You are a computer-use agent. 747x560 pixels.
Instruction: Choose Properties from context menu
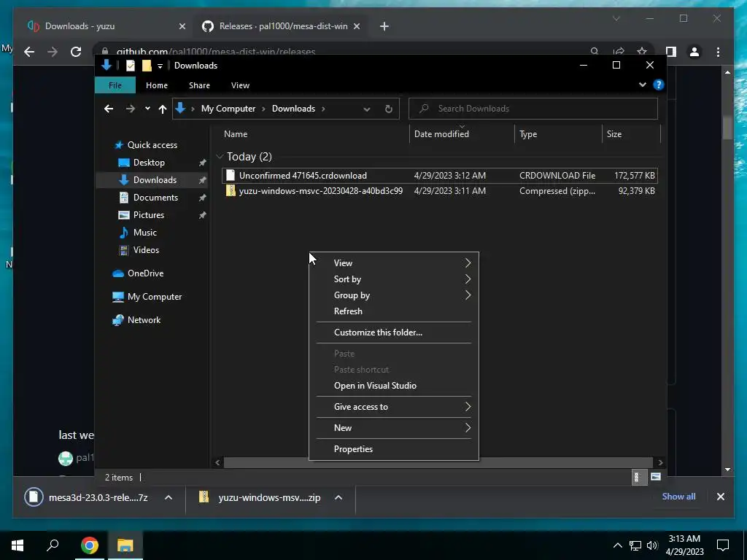pos(394,449)
